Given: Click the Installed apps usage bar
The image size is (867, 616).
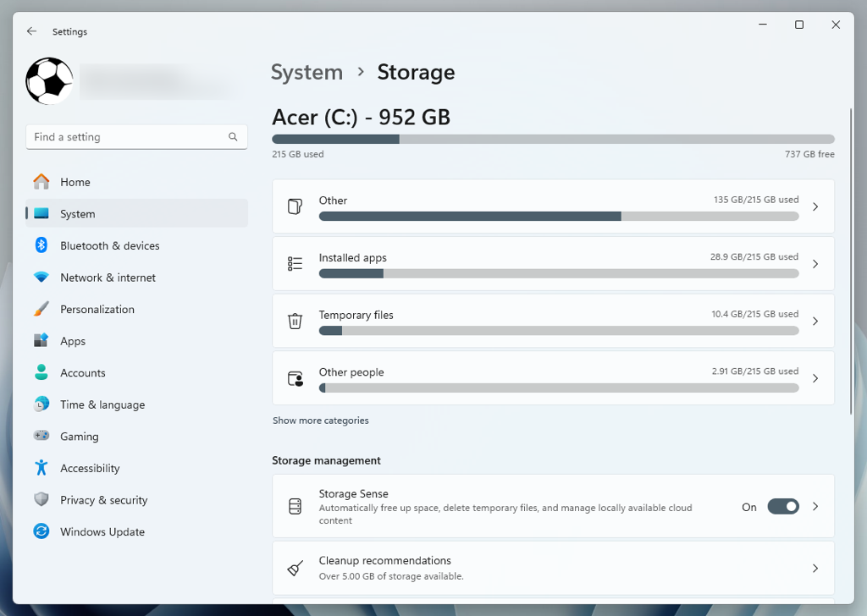Looking at the screenshot, I should point(559,273).
